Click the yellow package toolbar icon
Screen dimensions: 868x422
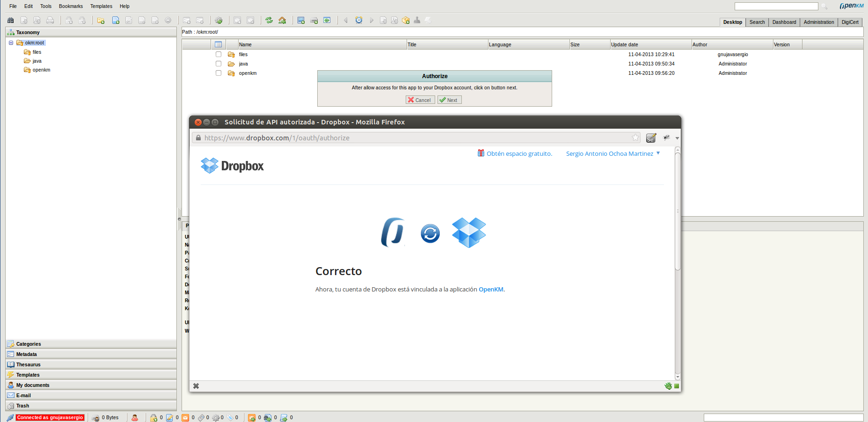pos(406,21)
